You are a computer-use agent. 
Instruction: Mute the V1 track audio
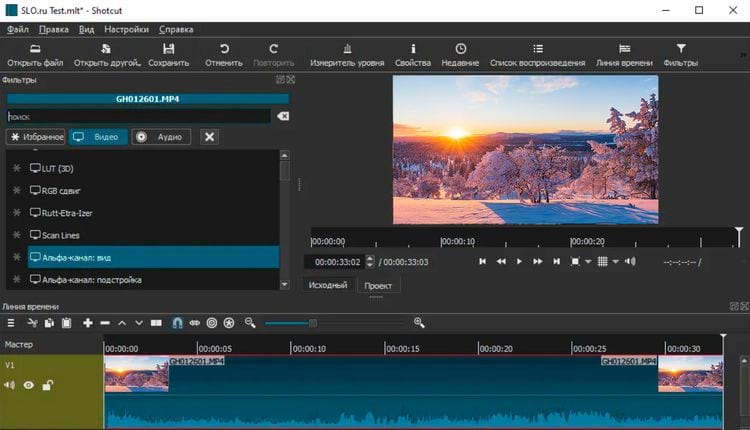pyautogui.click(x=10, y=385)
